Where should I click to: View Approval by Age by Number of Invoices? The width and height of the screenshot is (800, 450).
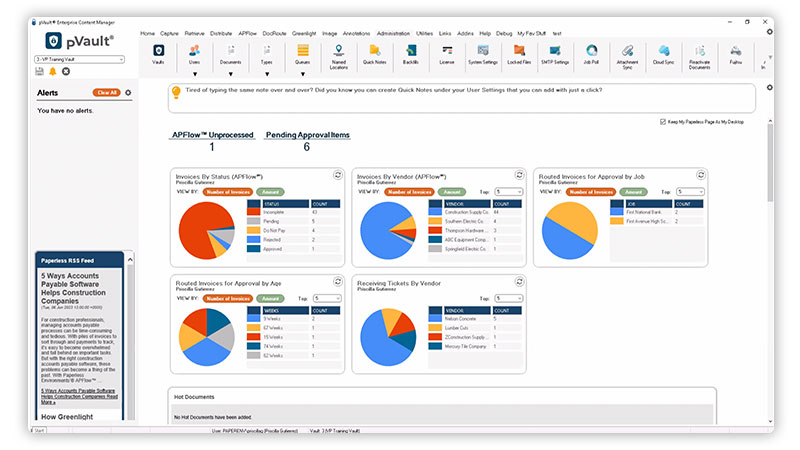click(x=228, y=298)
